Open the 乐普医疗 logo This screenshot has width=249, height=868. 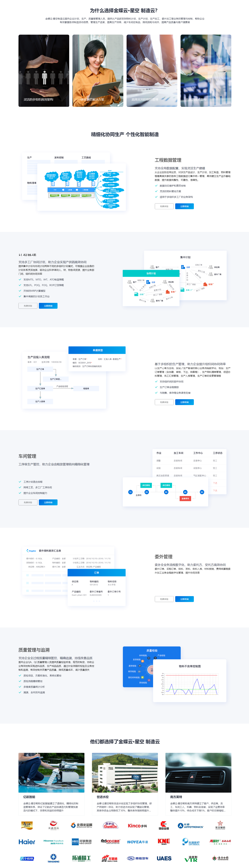pos(191,841)
